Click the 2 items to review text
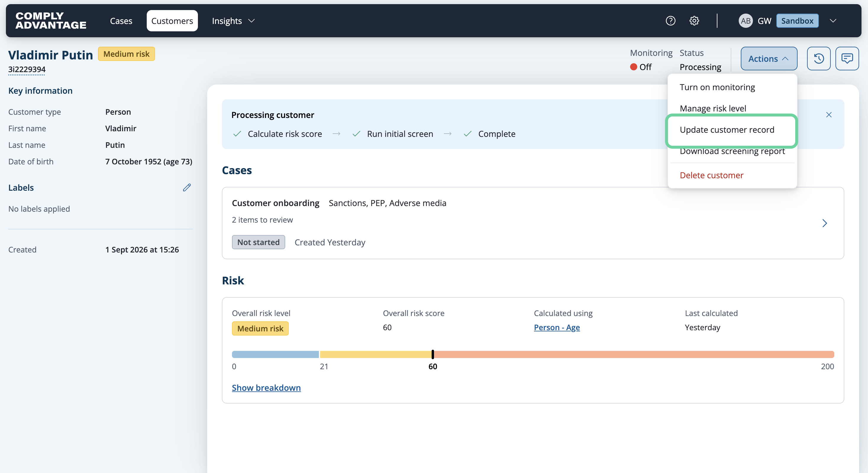 tap(262, 220)
